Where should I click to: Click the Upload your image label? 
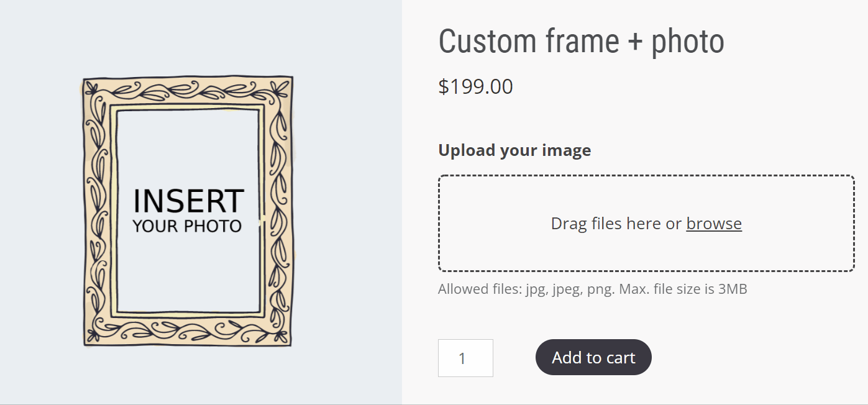click(514, 150)
